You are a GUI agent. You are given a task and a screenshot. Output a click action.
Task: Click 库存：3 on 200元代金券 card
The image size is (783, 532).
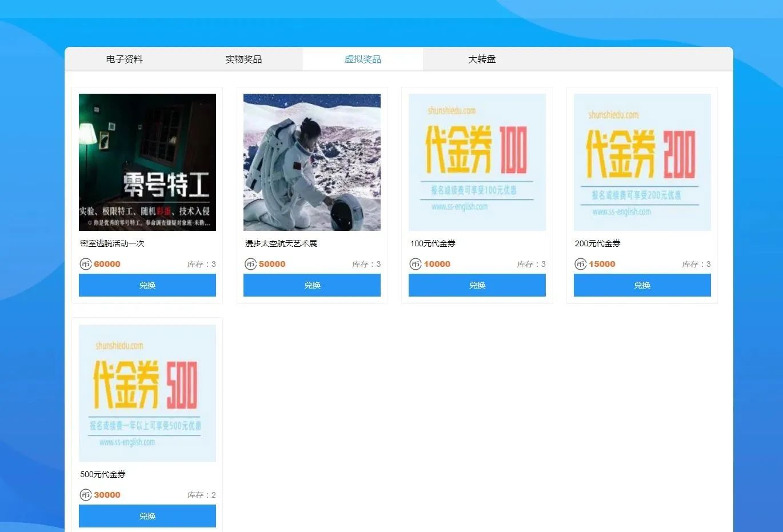pos(697,264)
